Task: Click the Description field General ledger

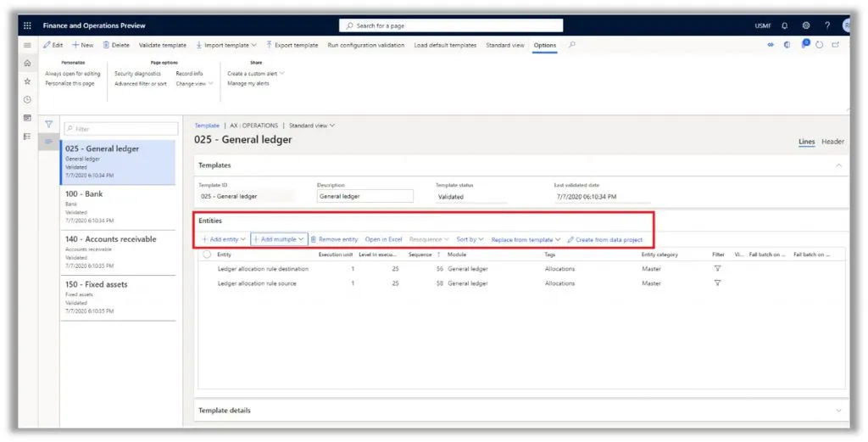Action: coord(364,196)
